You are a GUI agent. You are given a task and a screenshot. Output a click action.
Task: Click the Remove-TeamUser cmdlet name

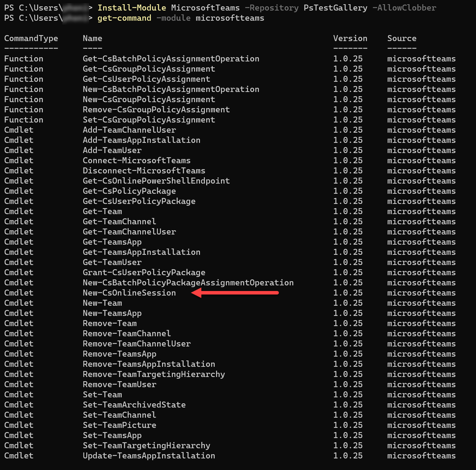(119, 384)
